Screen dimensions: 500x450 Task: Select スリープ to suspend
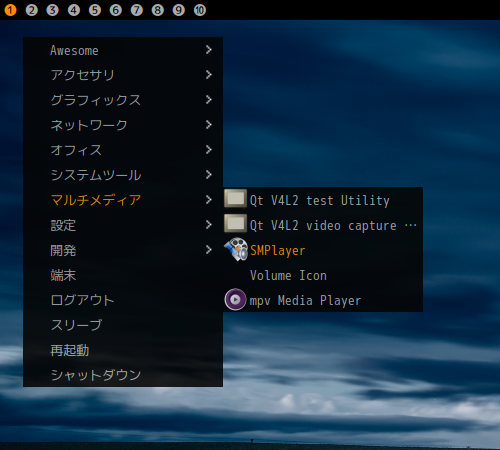(123, 325)
